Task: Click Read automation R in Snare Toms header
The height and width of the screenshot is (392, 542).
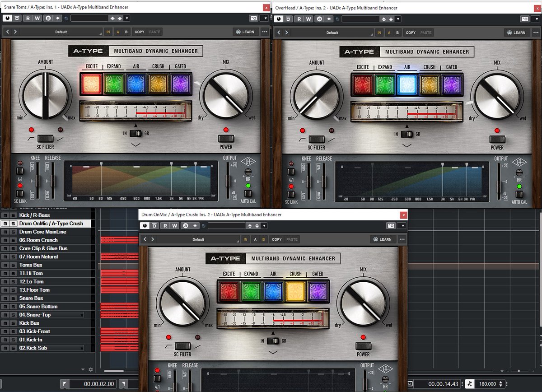Action: point(28,19)
